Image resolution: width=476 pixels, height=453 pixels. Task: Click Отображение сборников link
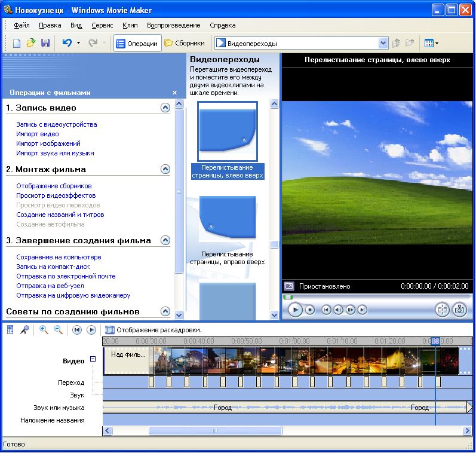54,186
